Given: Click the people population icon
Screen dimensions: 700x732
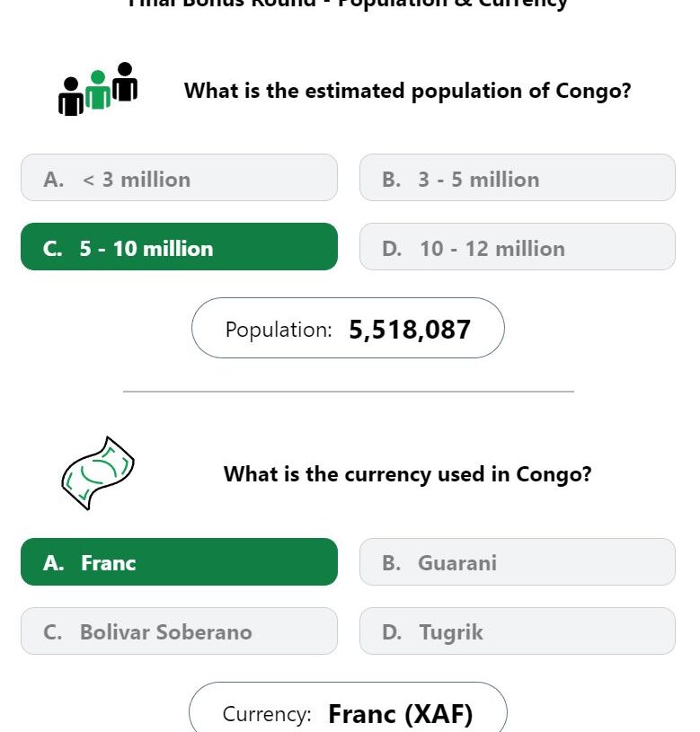Looking at the screenshot, I should tap(98, 89).
